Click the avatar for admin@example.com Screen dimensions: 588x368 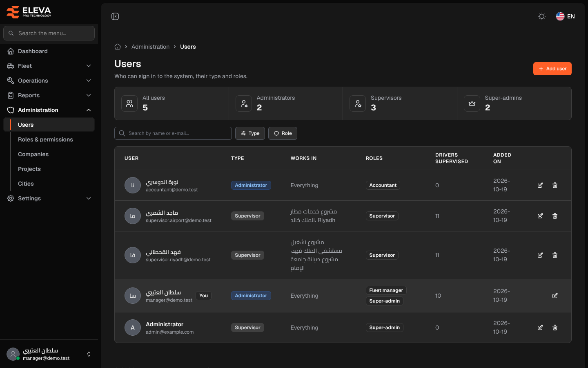pos(133,328)
